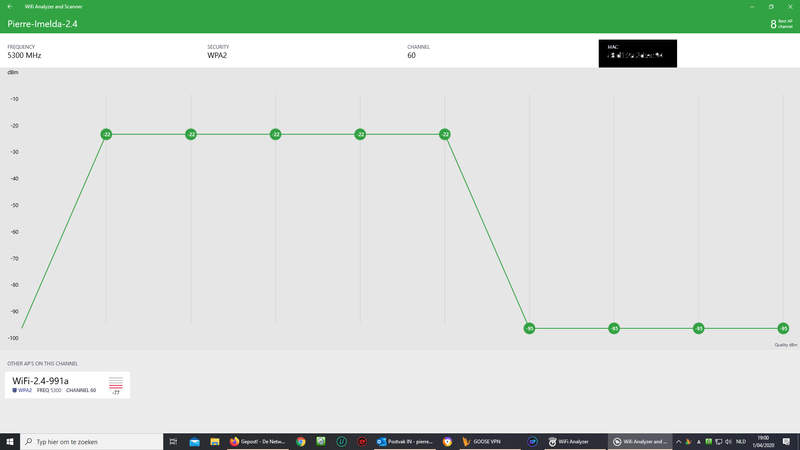Screen dimensions: 800x450
Task: Open File Explorer from the taskbar
Action: tap(215, 442)
